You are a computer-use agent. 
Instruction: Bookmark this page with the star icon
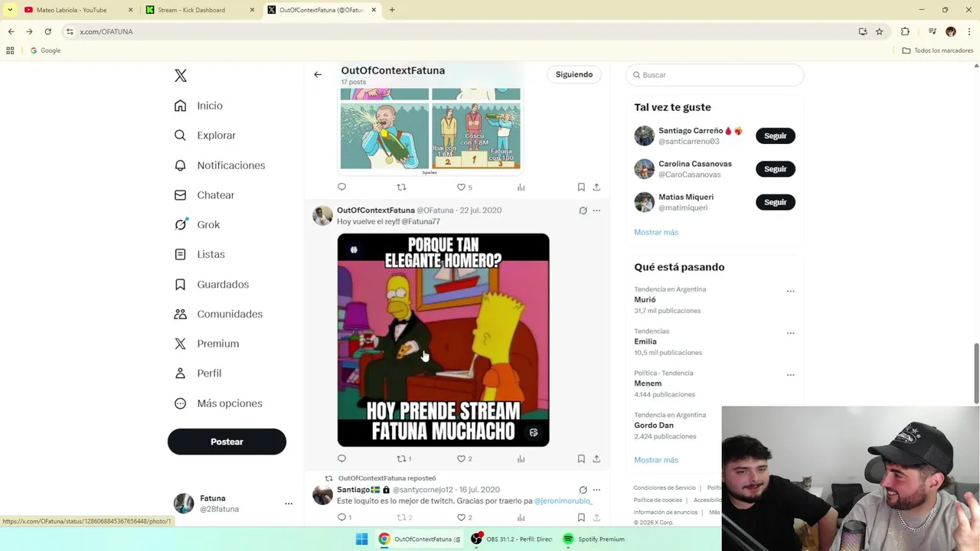(x=879, y=31)
